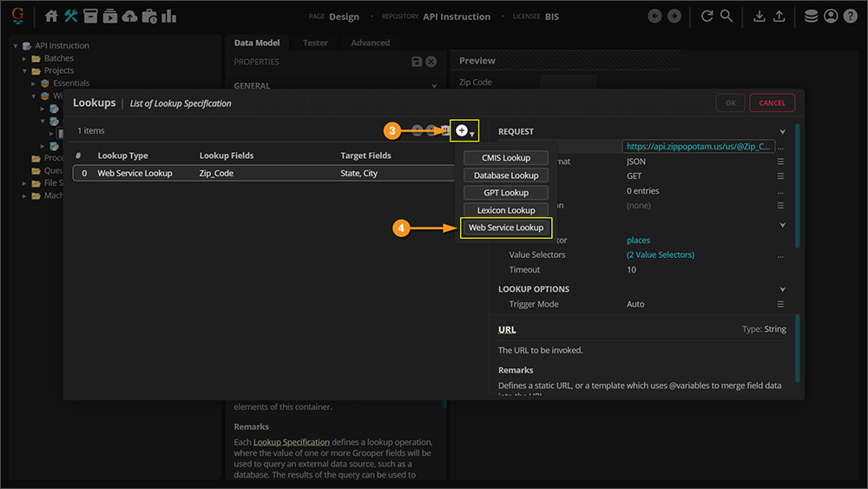Select Web Service Lookup from the menu
Viewport: 868px width, 489px height.
[506, 228]
